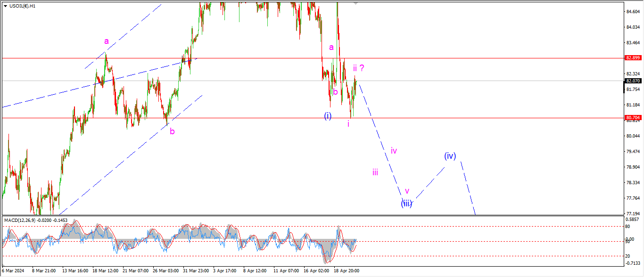This screenshot has width=644, height=277.
Task: Click the 84.034 price scale value
Action: click(x=633, y=27)
